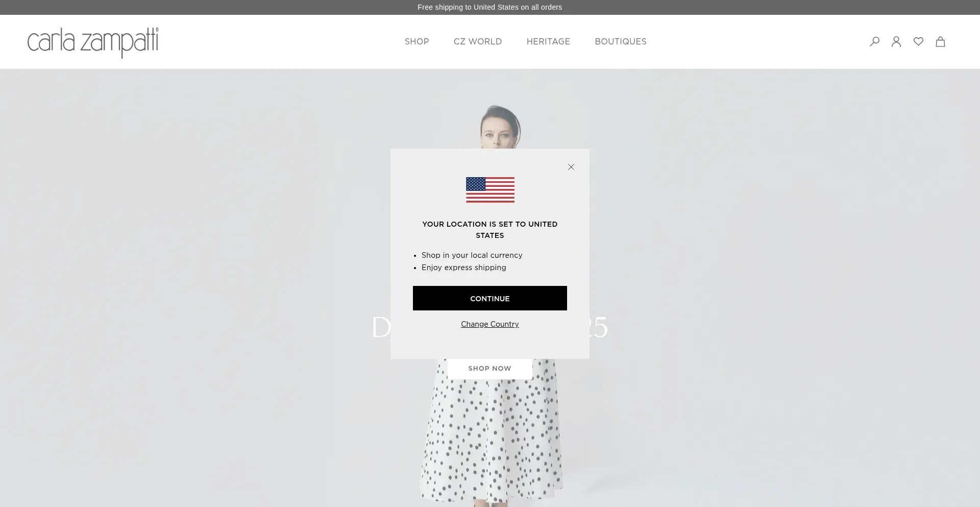Click "Enjoy express shipping" bullet text
The height and width of the screenshot is (507, 980).
tap(464, 268)
